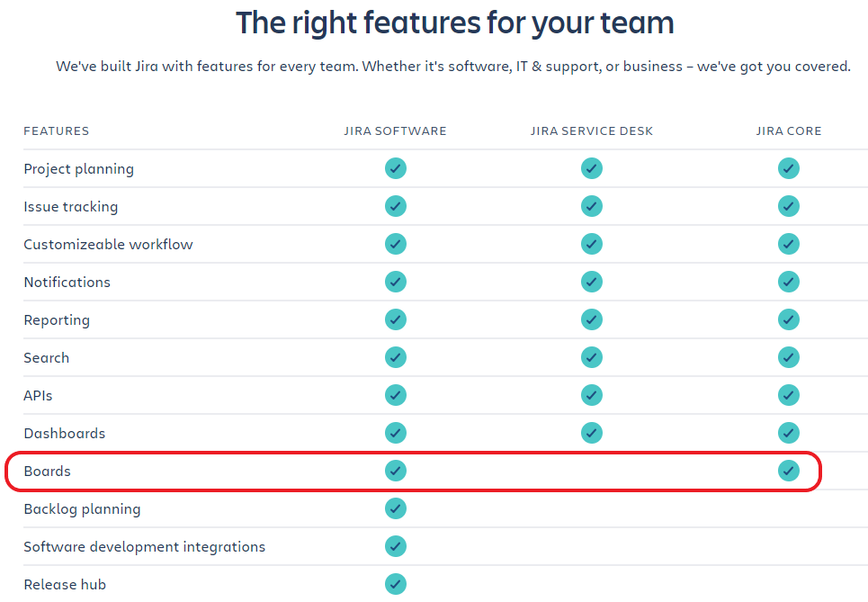Click Jira Service Desk checkmark for Dashboards

[591, 433]
